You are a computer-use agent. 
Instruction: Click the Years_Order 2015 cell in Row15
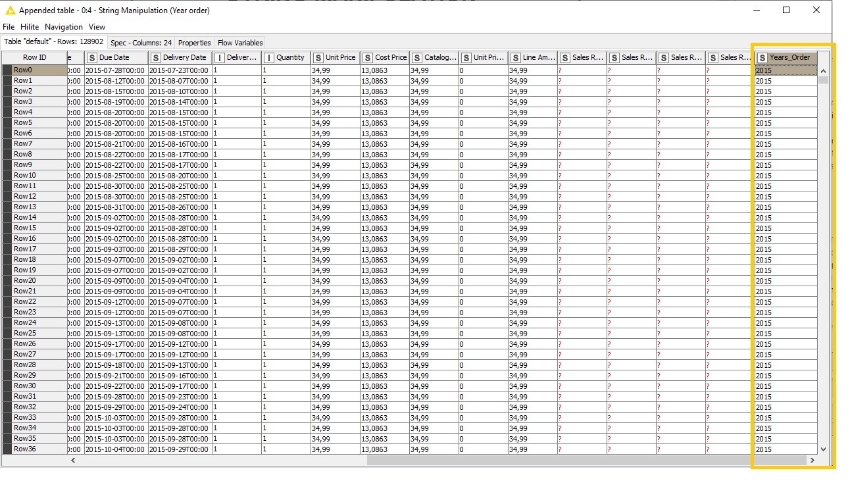786,228
